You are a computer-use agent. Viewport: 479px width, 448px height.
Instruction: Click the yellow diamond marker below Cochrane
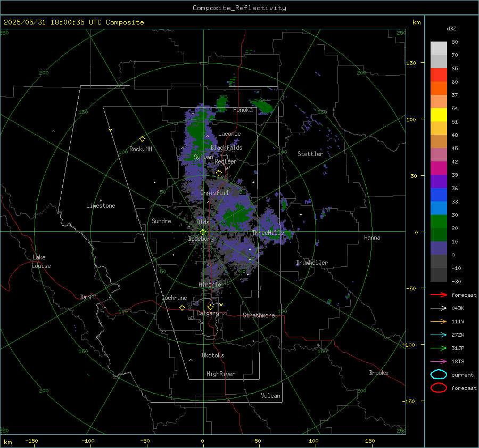pyautogui.click(x=182, y=307)
